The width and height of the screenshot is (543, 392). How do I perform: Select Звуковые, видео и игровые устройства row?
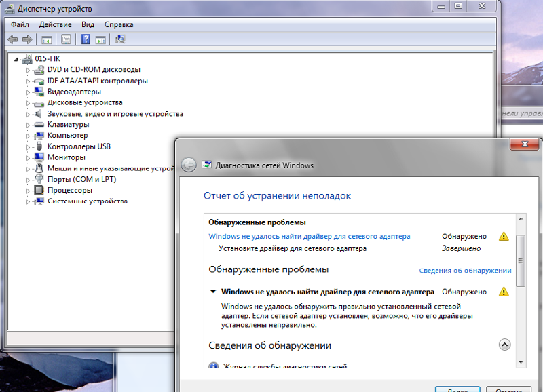click(x=115, y=114)
